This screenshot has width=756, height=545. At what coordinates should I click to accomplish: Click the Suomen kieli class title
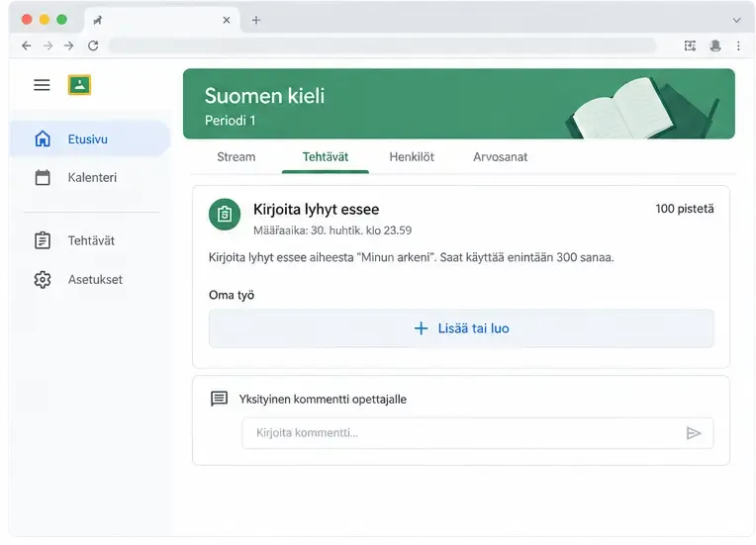pyautogui.click(x=264, y=96)
